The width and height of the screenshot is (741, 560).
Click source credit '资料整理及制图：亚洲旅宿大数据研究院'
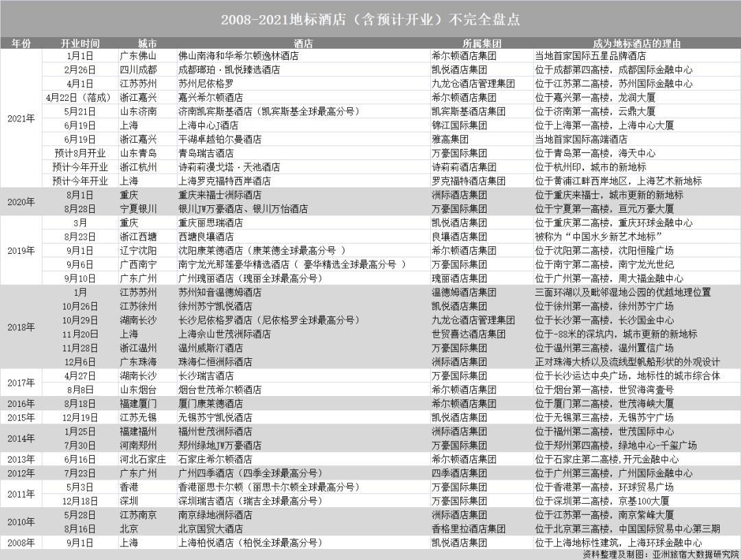click(660, 555)
